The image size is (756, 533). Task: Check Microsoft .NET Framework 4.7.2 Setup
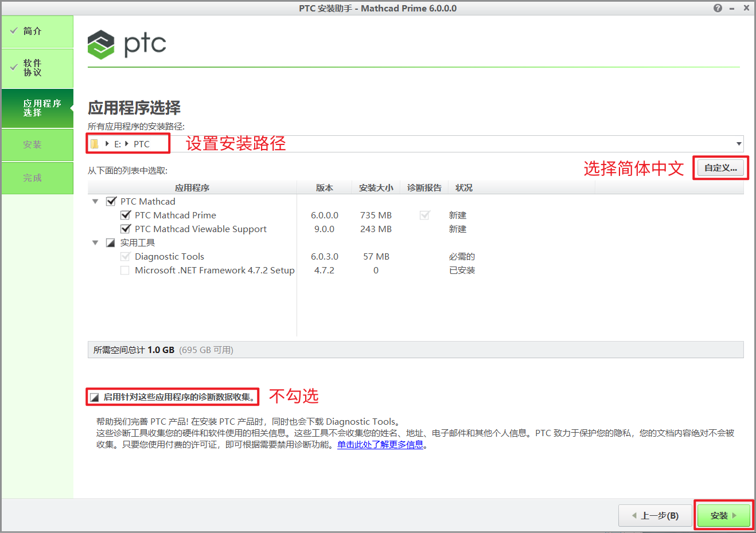click(124, 271)
